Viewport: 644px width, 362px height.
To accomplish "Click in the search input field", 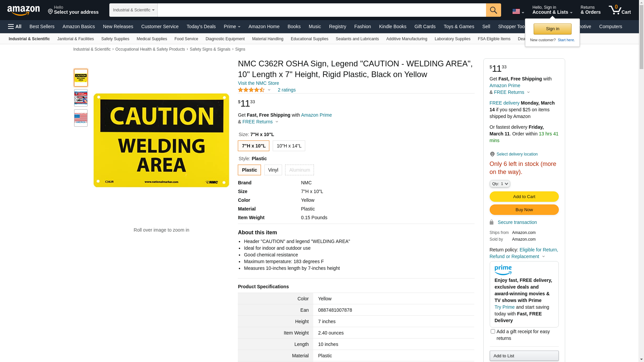I will tap(321, 10).
